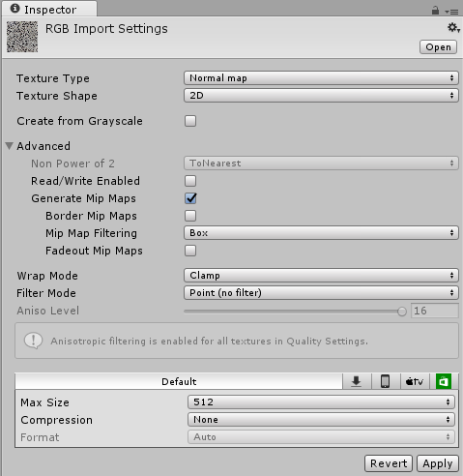Open Format dropdown showing Auto
This screenshot has width=463, height=476.
(x=321, y=437)
